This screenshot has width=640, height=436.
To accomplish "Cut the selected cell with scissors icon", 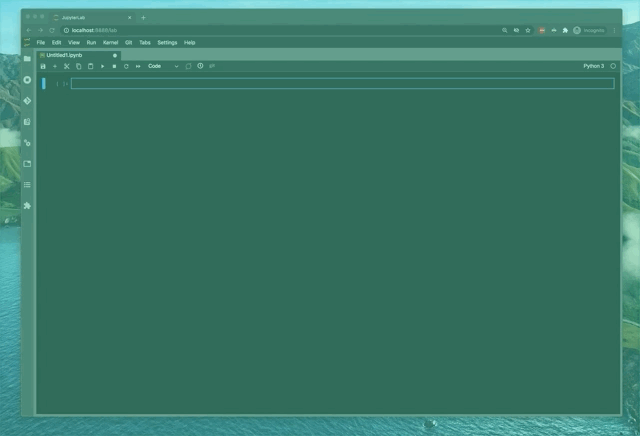I will (x=67, y=66).
